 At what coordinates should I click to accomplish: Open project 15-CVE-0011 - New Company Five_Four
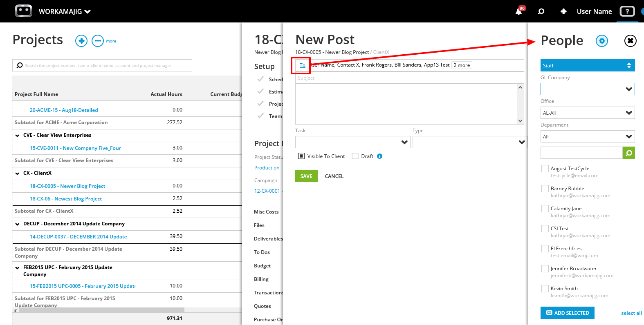(x=75, y=148)
